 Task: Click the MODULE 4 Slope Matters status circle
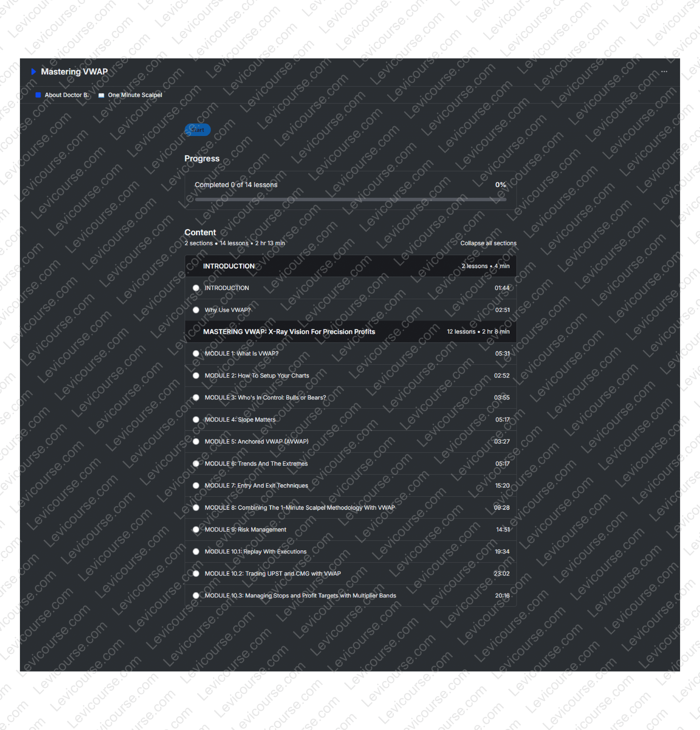point(196,419)
